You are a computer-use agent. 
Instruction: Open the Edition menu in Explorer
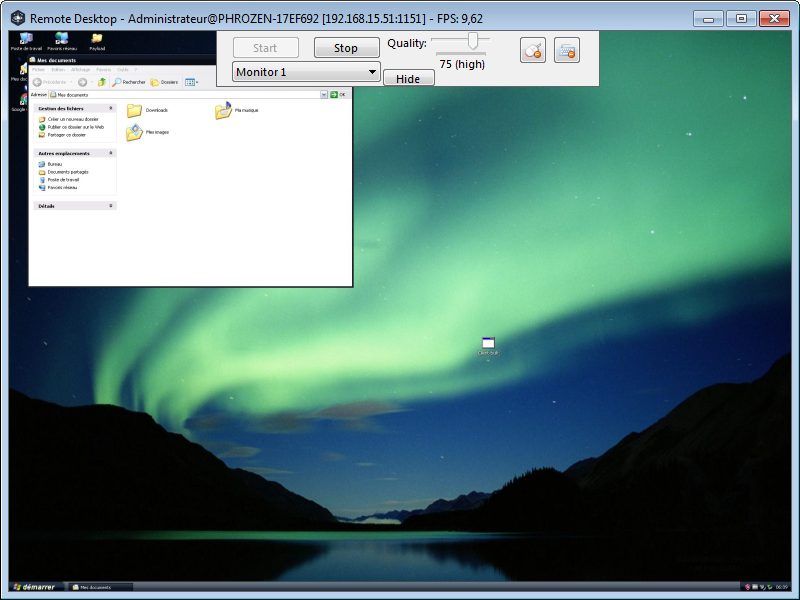57,69
